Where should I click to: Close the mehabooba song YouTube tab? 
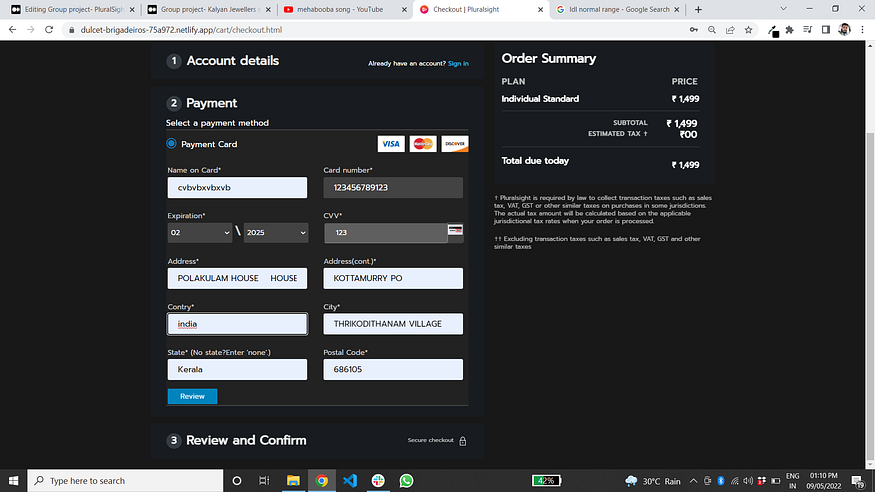405,9
